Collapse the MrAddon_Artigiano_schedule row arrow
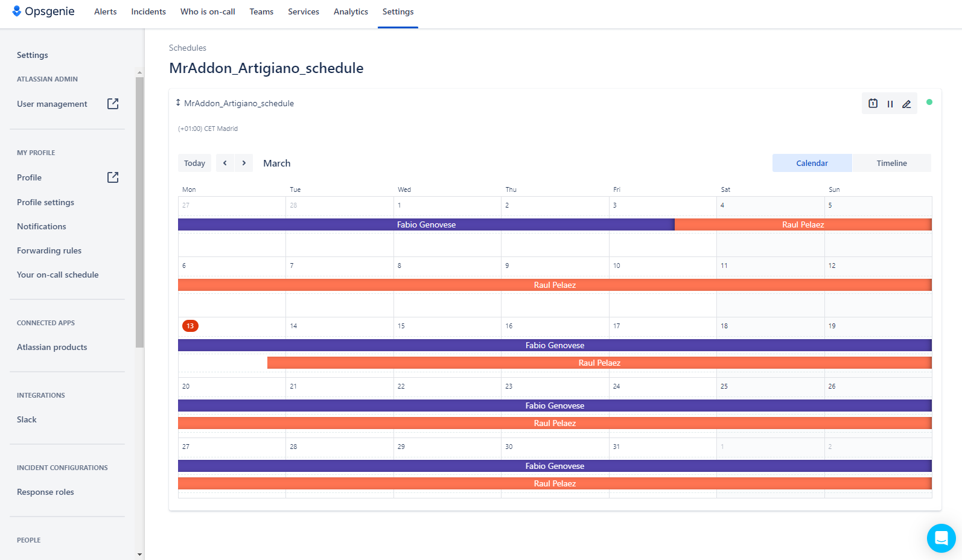This screenshot has width=962, height=560. (x=178, y=103)
